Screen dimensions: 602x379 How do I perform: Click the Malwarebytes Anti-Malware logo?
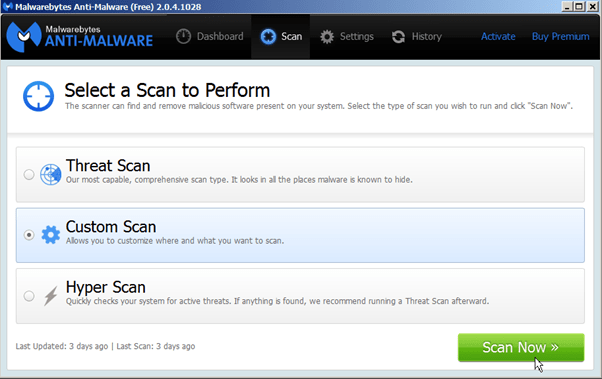(80, 37)
